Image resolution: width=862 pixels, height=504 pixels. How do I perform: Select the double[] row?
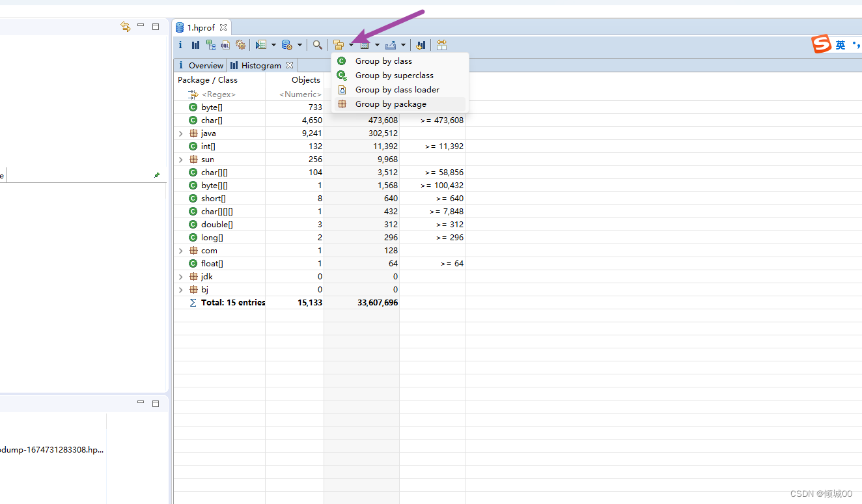click(319, 225)
